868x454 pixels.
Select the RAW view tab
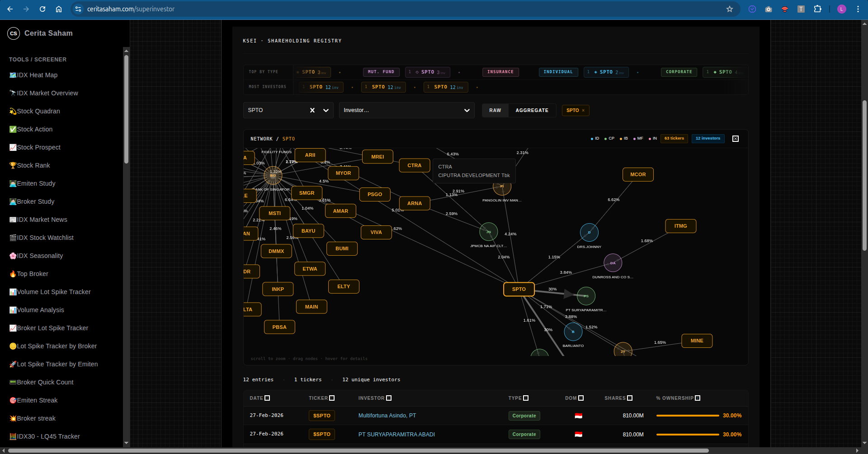pyautogui.click(x=495, y=110)
